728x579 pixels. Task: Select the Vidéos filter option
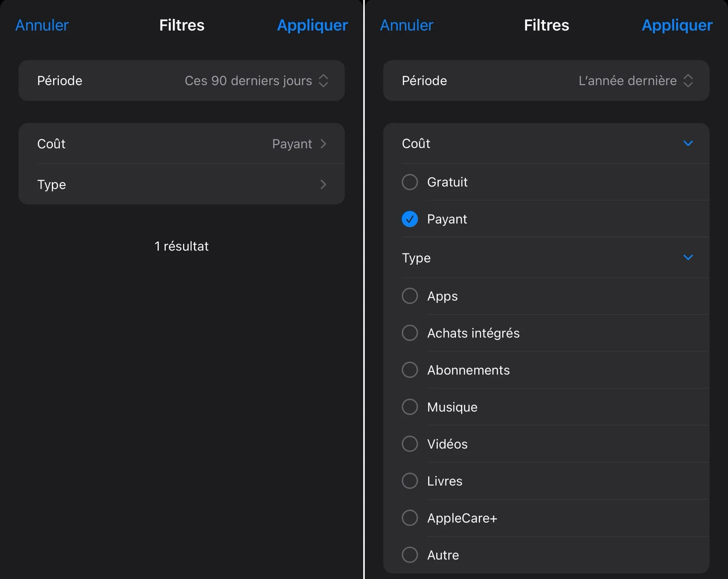tap(546, 444)
